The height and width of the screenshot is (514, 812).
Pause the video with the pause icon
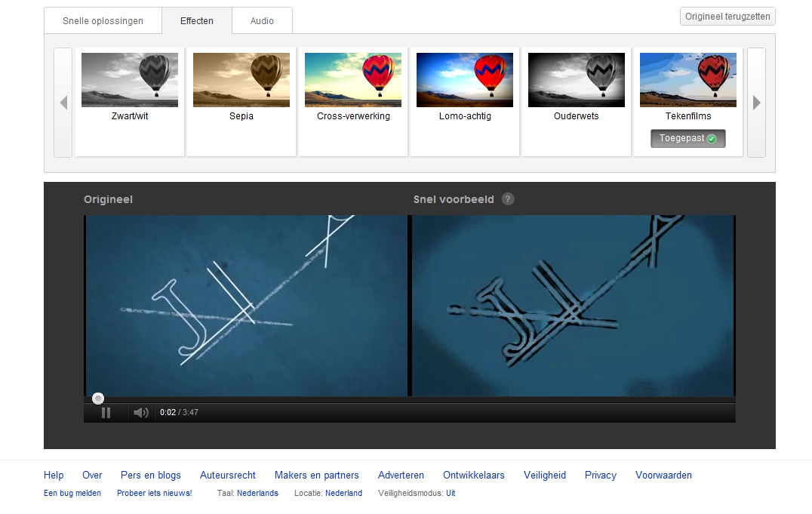106,412
